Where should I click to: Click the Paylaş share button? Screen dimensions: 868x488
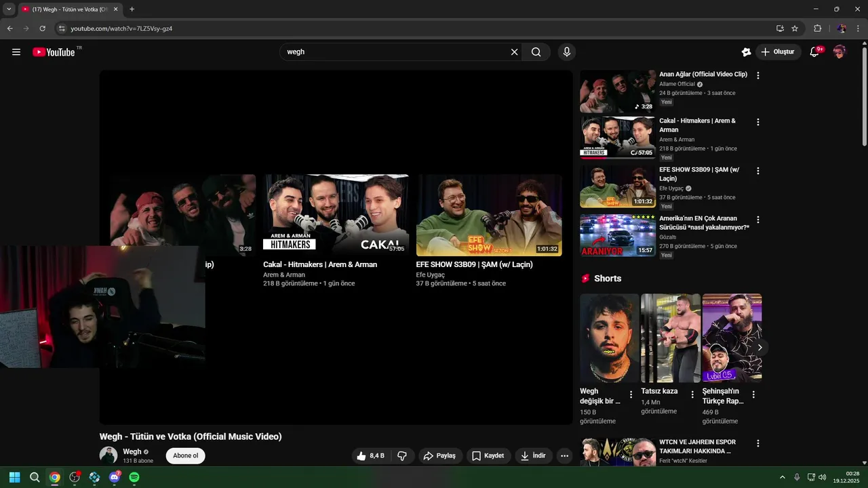coord(440,456)
